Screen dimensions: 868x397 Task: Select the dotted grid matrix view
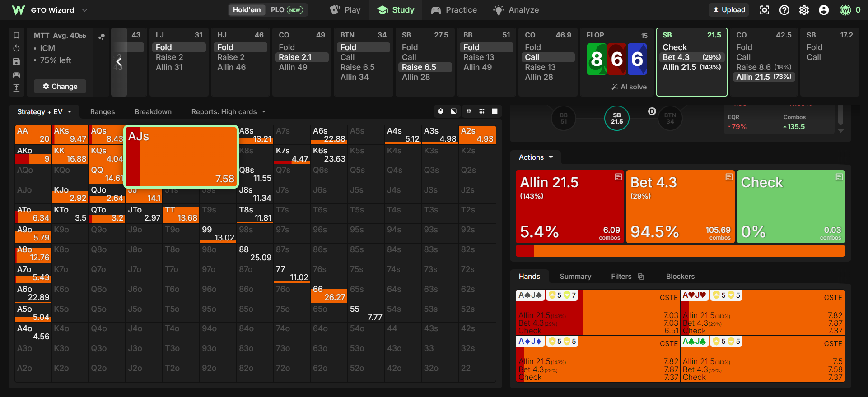click(482, 111)
